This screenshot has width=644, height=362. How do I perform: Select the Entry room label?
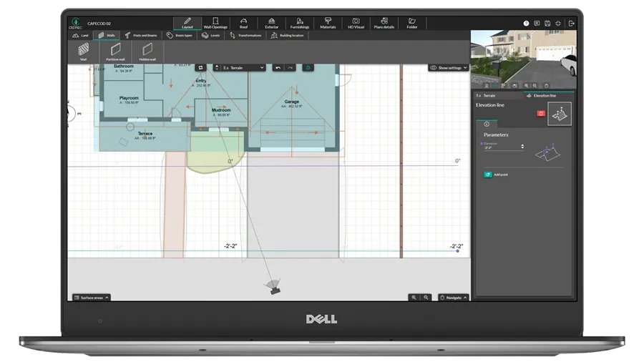201,81
